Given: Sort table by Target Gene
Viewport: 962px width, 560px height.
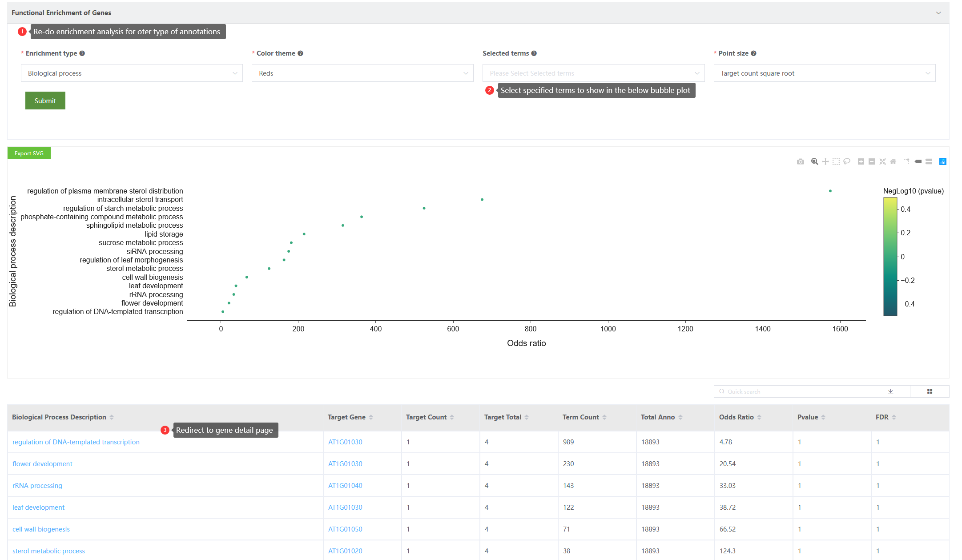Looking at the screenshot, I should click(x=371, y=417).
